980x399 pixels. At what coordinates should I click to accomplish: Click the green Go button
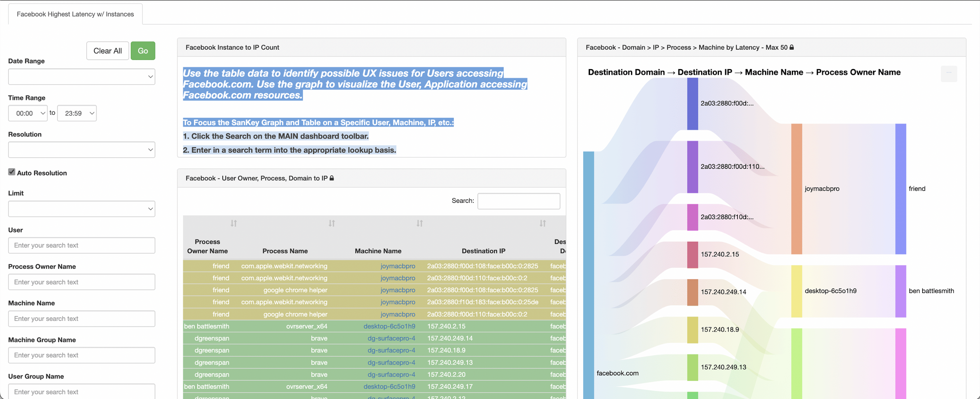pos(143,51)
